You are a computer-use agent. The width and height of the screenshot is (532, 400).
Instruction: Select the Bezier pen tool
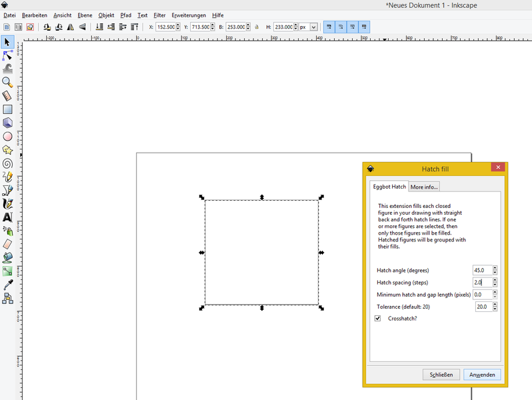[x=7, y=190]
